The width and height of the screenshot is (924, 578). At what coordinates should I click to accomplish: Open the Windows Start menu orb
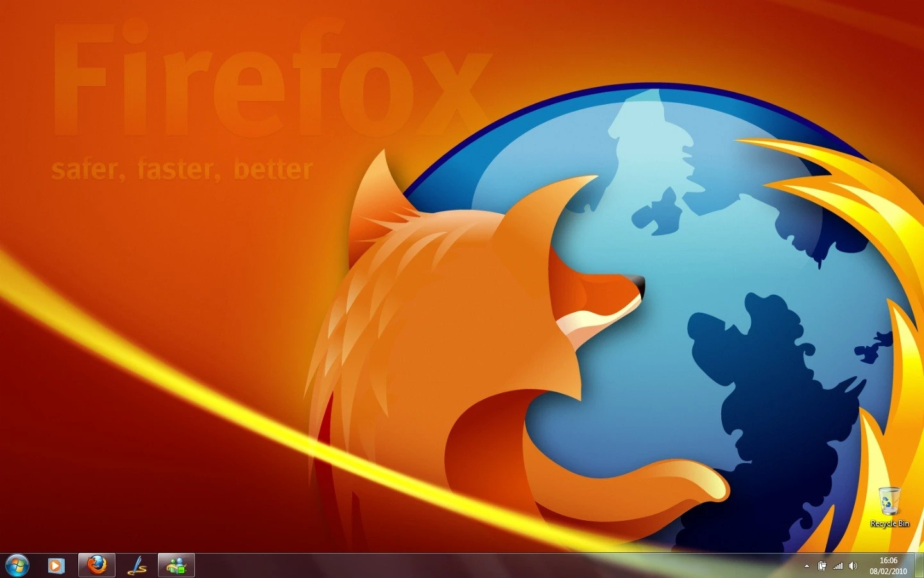click(x=17, y=565)
